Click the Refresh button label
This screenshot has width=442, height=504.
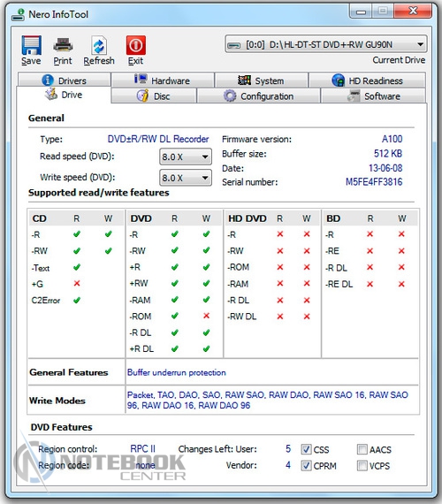click(x=99, y=61)
